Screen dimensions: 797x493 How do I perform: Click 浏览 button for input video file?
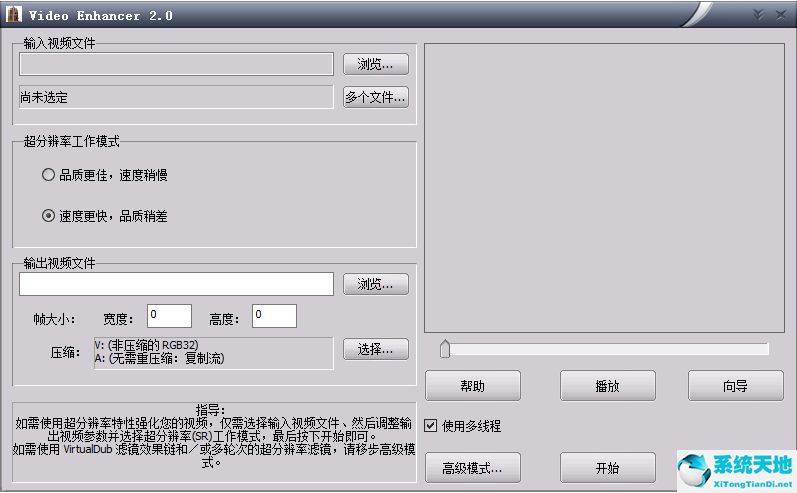tap(376, 64)
